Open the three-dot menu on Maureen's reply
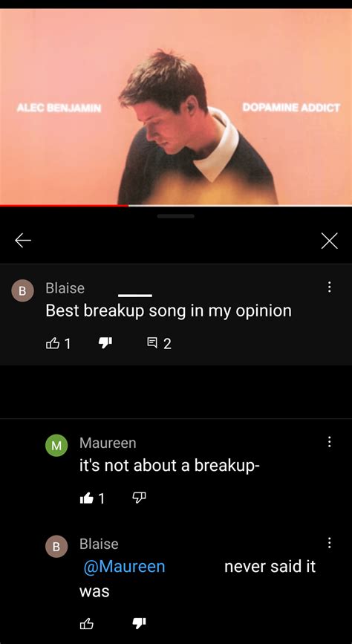 pyautogui.click(x=329, y=441)
